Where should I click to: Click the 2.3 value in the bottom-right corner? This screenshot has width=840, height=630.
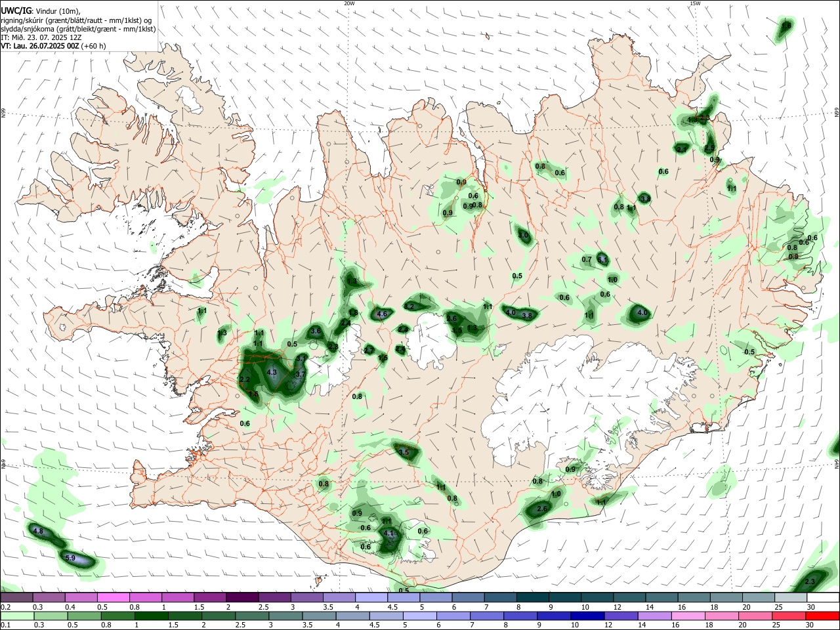click(x=810, y=582)
